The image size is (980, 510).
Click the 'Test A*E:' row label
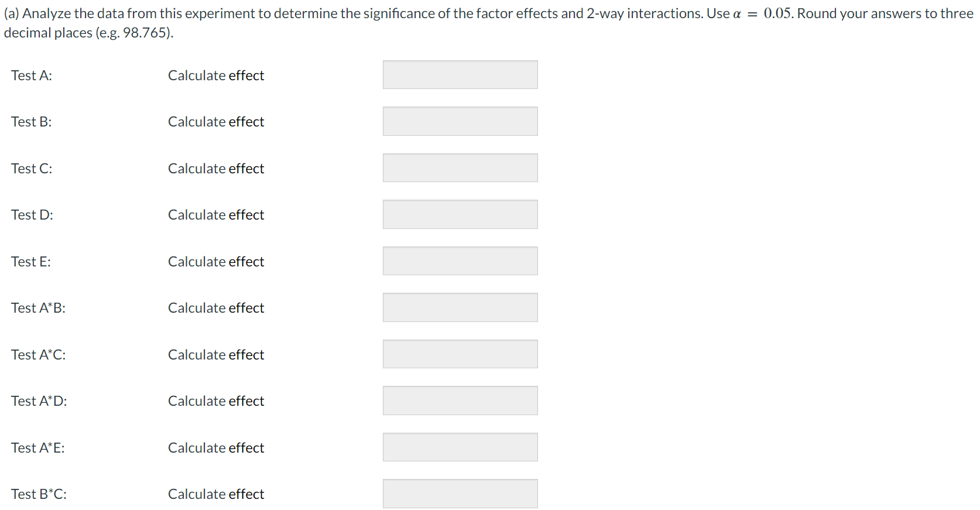tap(38, 448)
